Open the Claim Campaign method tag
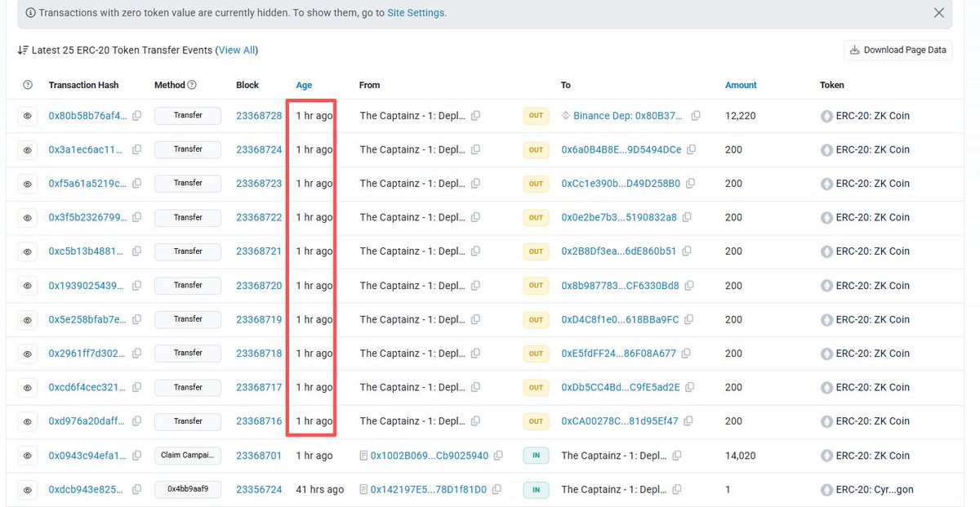 (187, 455)
